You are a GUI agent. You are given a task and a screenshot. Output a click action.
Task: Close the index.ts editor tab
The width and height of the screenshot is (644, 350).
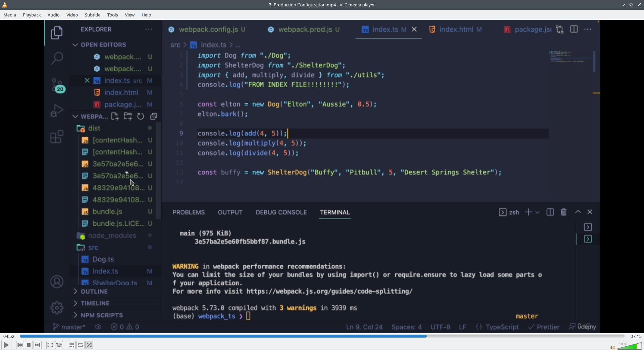[415, 30]
